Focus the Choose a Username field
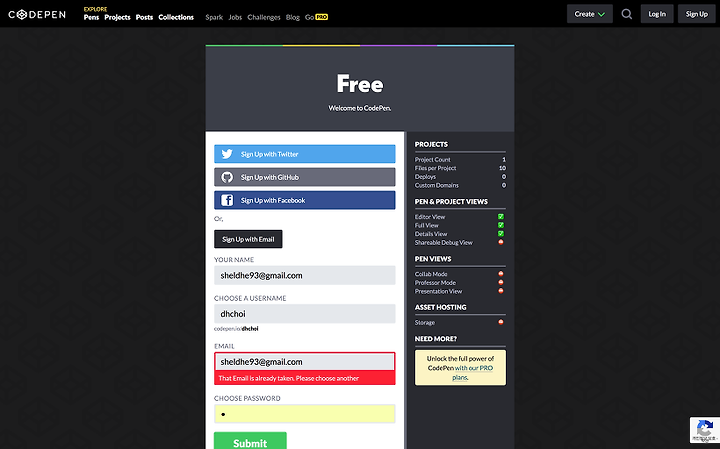Image resolution: width=720 pixels, height=449 pixels. (x=304, y=314)
